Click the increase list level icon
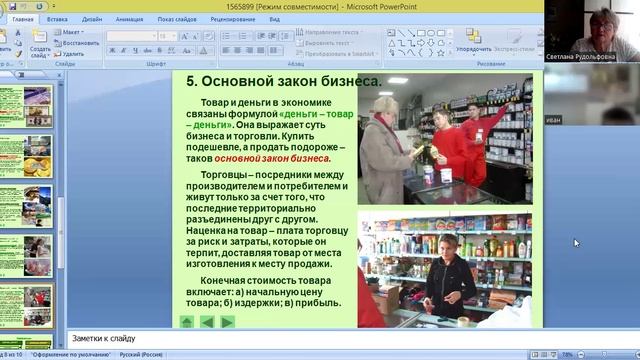 (x=272, y=36)
